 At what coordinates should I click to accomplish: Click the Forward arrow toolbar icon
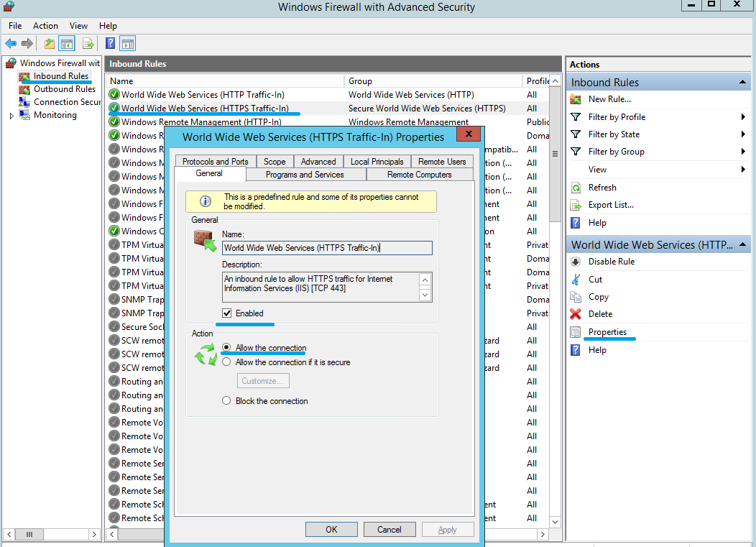pos(27,44)
